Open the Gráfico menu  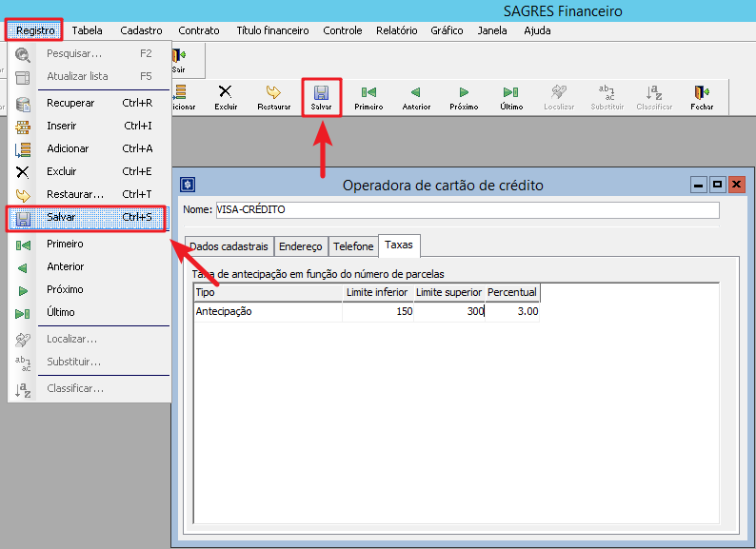click(447, 30)
